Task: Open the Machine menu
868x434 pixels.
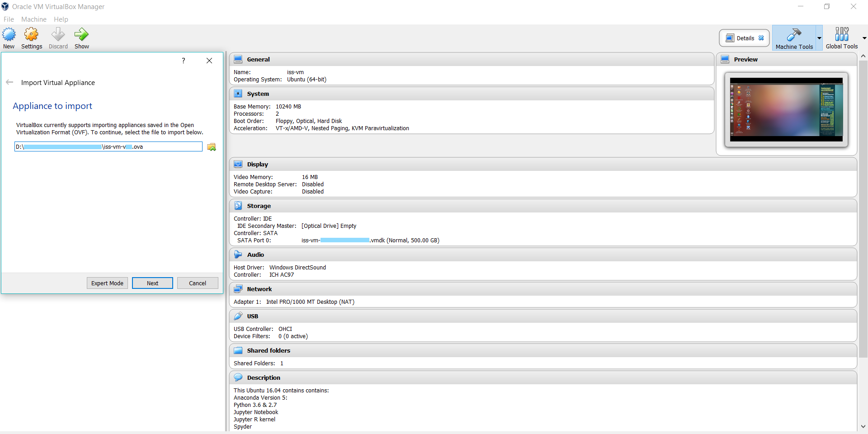Action: (34, 19)
